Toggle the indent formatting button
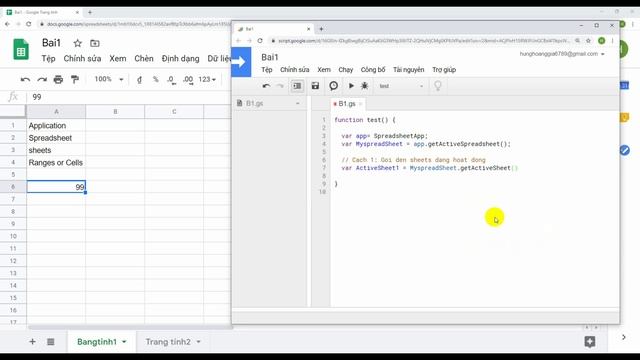The width and height of the screenshot is (640, 360). click(297, 86)
